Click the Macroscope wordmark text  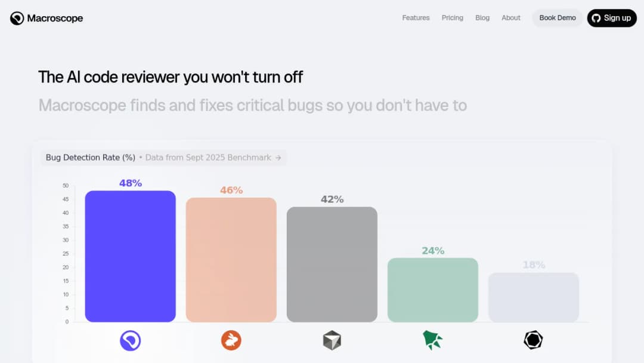pyautogui.click(x=55, y=18)
